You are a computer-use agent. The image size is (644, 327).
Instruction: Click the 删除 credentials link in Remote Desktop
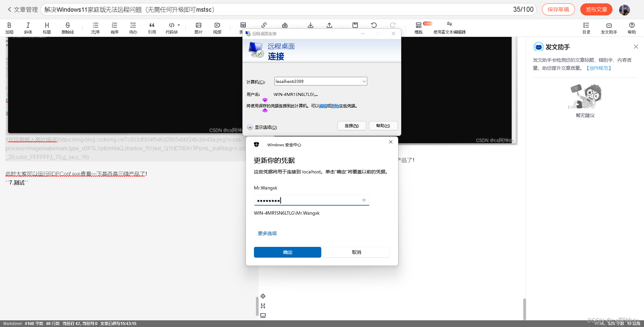[335, 106]
